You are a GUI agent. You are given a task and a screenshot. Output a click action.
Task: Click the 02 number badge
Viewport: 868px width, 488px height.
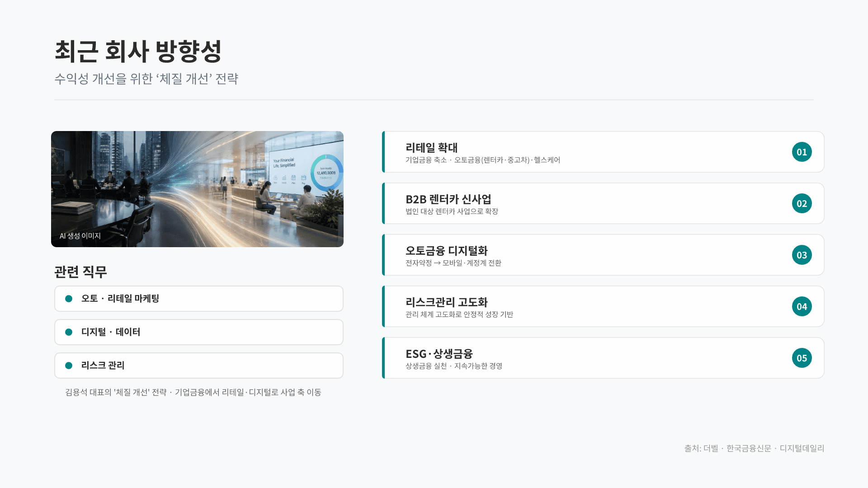(802, 203)
